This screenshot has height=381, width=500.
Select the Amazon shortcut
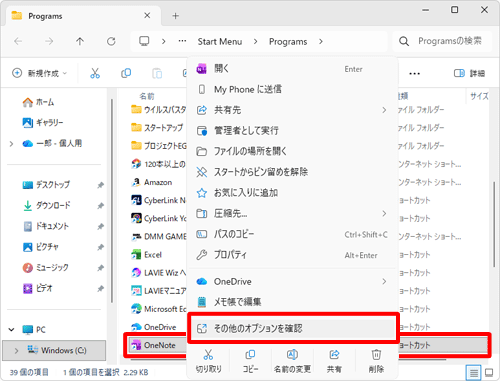pos(158,182)
